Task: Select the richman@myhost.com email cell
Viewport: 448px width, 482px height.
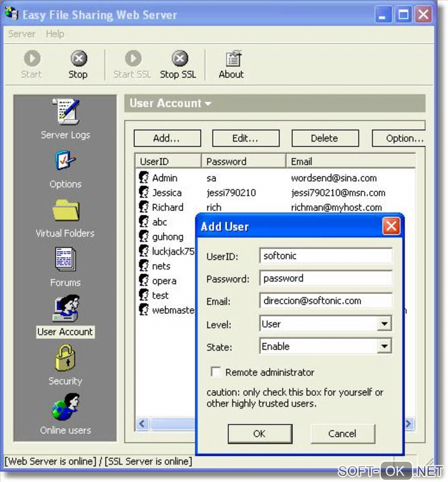Action: pyautogui.click(x=336, y=207)
